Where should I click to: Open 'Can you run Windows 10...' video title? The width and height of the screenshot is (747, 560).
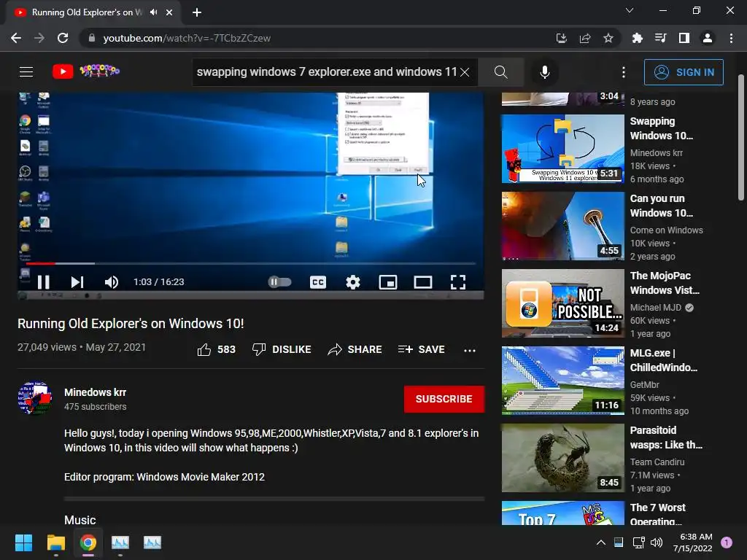click(661, 206)
